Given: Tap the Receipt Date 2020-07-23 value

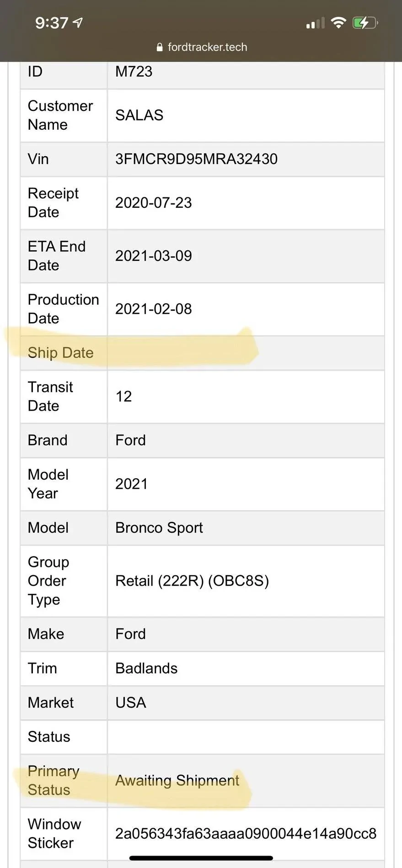Looking at the screenshot, I should [x=154, y=203].
